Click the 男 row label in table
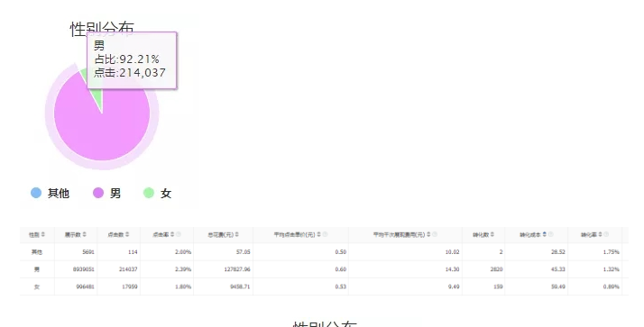644x327 pixels. 37,269
